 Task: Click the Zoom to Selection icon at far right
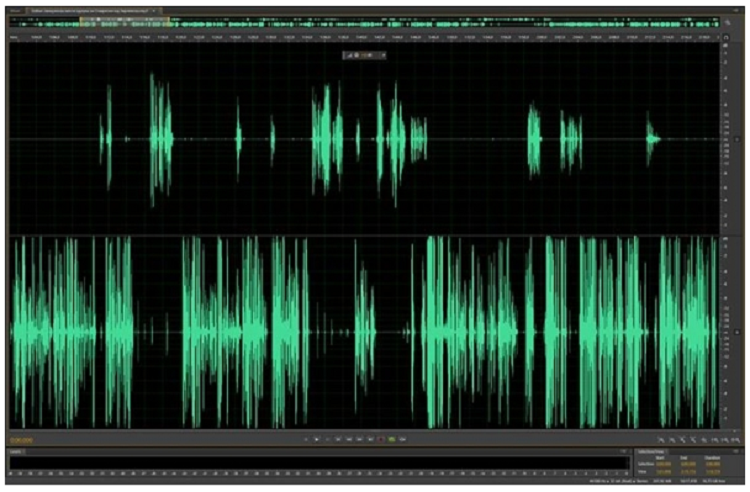[x=738, y=440]
